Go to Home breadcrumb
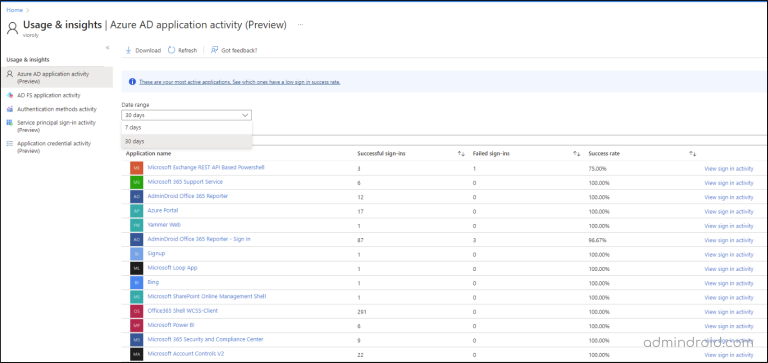This screenshot has height=363, width=768. [x=14, y=10]
